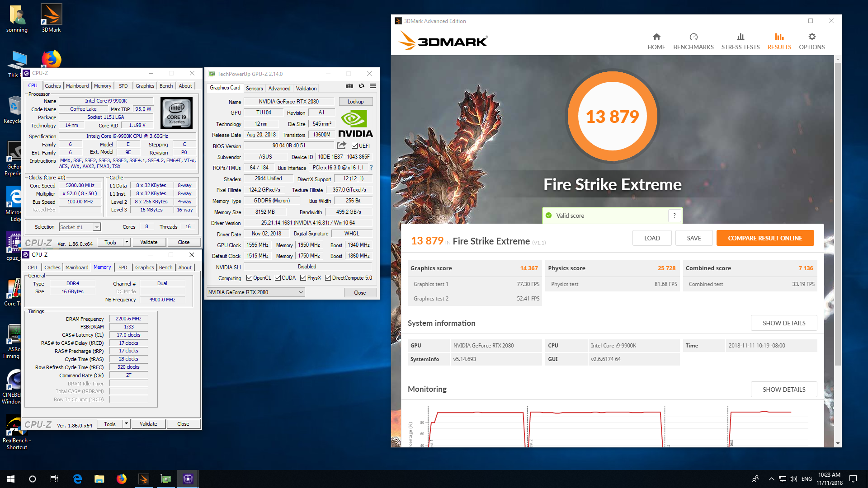Toggle the PhysX checkbox
Image resolution: width=868 pixels, height=488 pixels.
pos(303,278)
